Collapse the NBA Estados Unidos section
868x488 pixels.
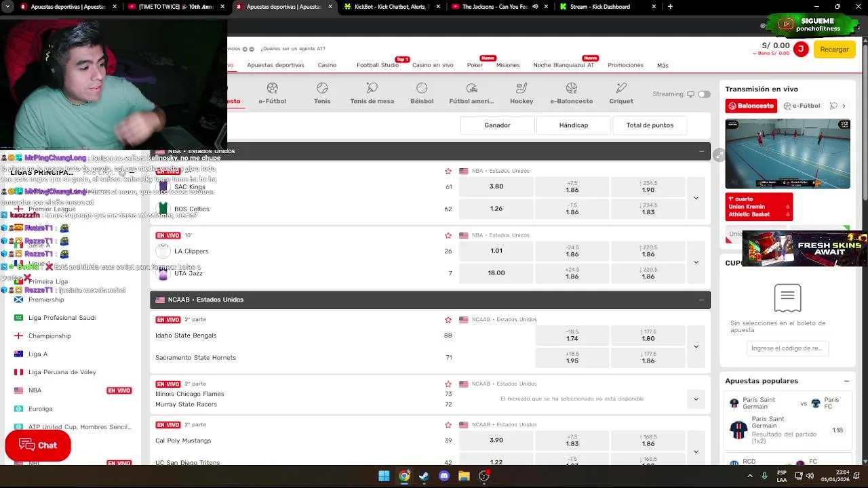point(701,151)
